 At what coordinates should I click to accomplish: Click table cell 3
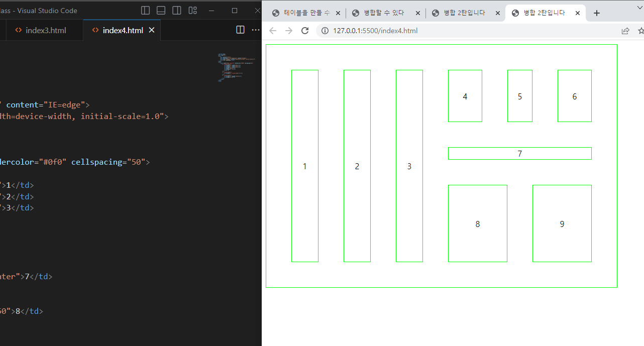[409, 166]
